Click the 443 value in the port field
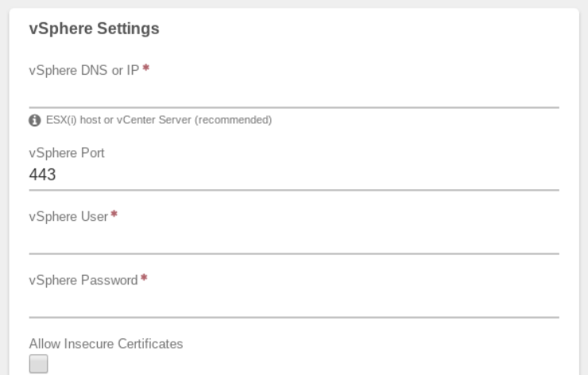Image resolution: width=588 pixels, height=375 pixels. click(x=42, y=174)
